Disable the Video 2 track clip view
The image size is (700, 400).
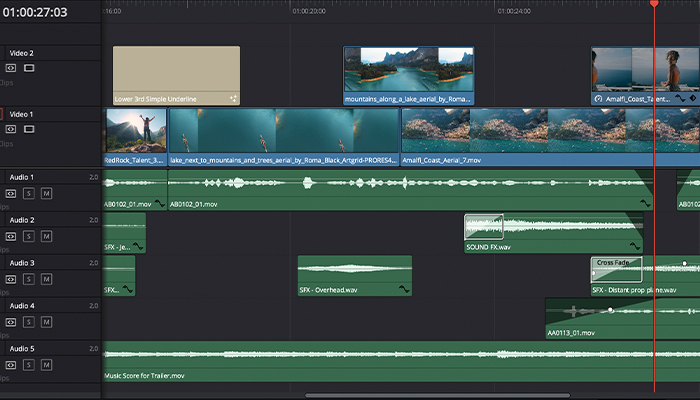pyautogui.click(x=29, y=68)
